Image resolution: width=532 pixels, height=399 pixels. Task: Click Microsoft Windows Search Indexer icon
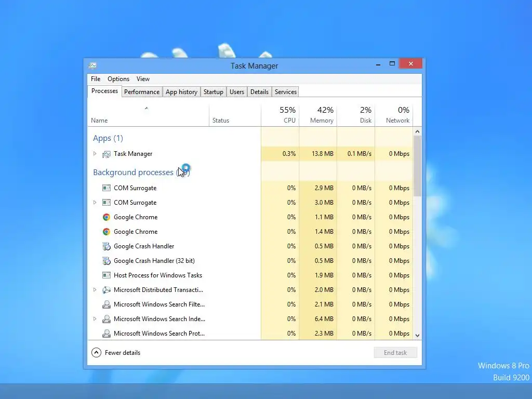pyautogui.click(x=106, y=319)
